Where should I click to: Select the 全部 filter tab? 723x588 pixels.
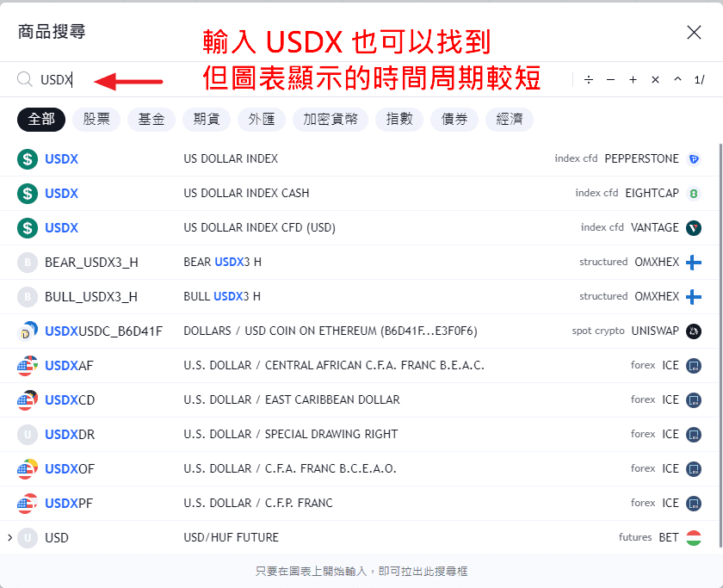(x=41, y=120)
